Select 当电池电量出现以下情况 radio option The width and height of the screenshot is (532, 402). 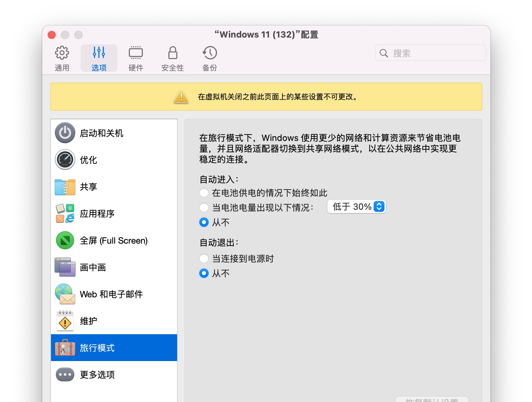[x=204, y=207]
